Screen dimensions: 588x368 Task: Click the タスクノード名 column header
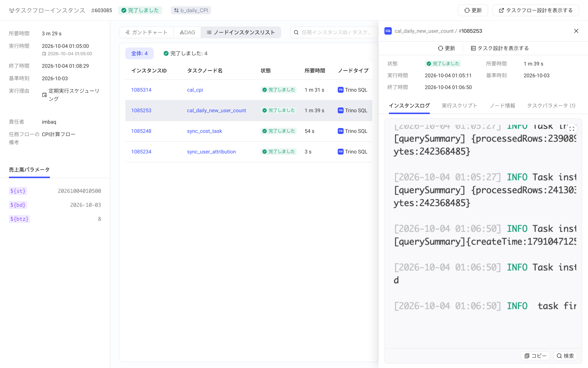205,71
